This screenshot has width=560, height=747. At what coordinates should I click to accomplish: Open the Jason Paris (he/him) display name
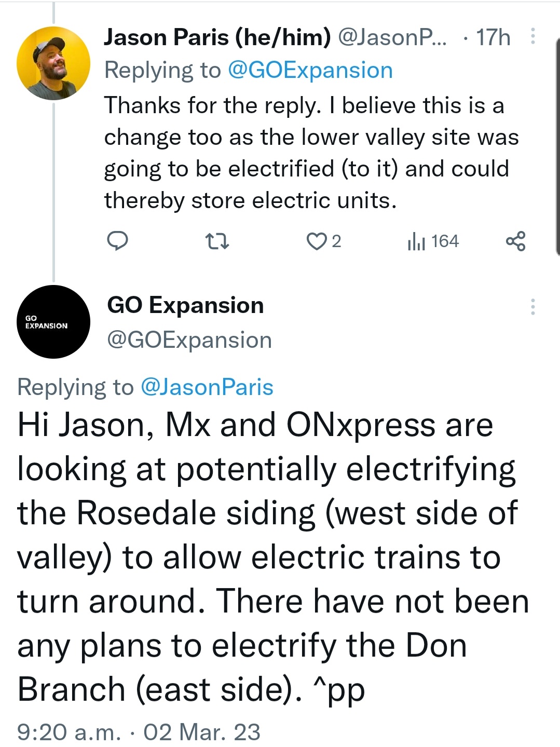point(217,37)
